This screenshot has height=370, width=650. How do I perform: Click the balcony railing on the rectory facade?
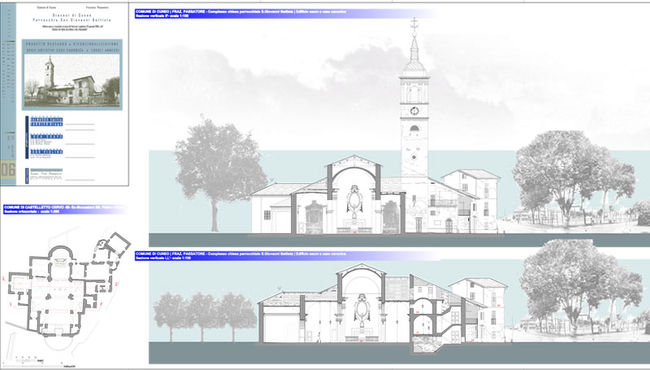coord(443,203)
